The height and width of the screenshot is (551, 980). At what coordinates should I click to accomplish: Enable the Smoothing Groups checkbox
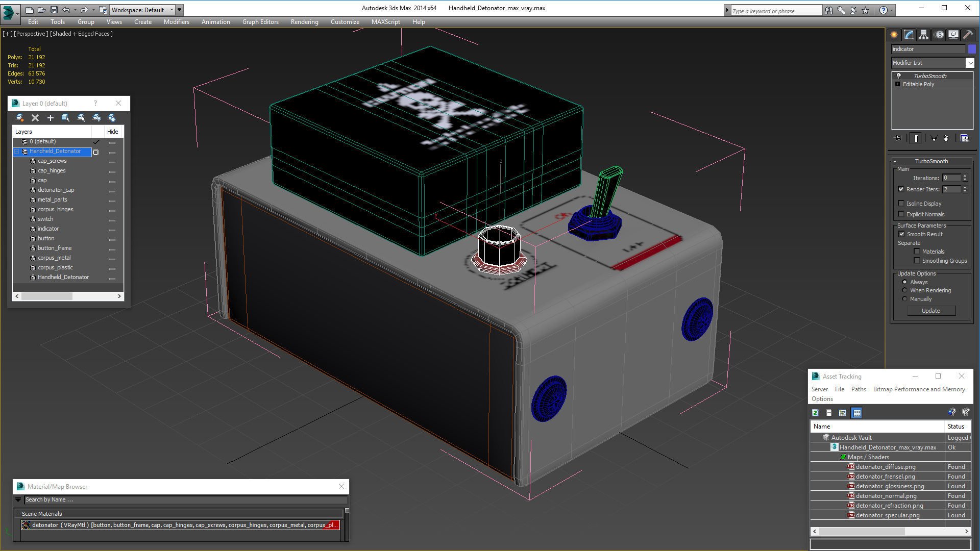tap(917, 261)
